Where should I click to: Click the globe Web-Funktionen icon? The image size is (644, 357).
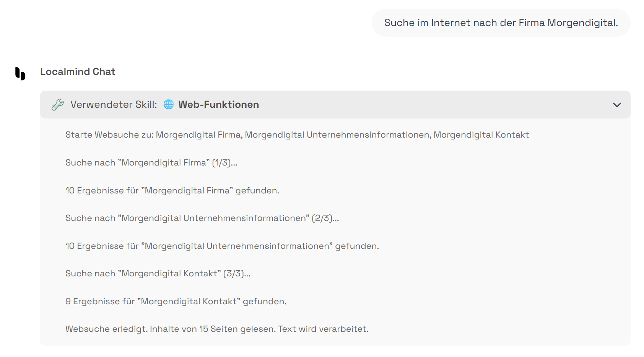point(169,104)
